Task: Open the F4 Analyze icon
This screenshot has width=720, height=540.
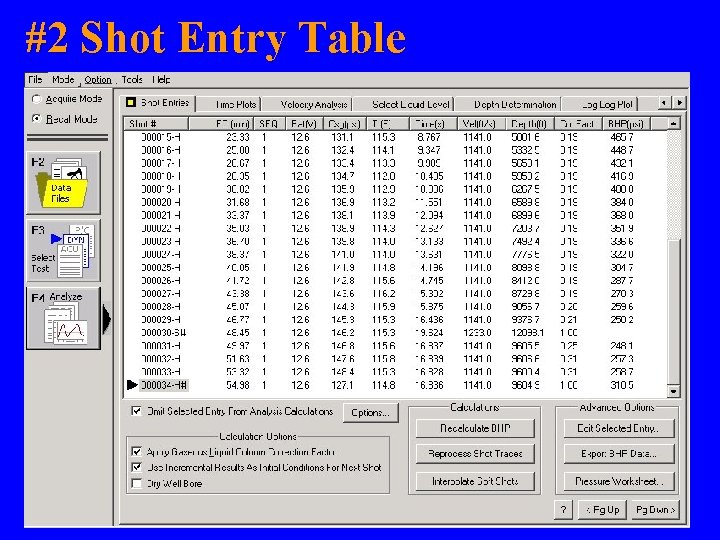Action: (x=63, y=319)
